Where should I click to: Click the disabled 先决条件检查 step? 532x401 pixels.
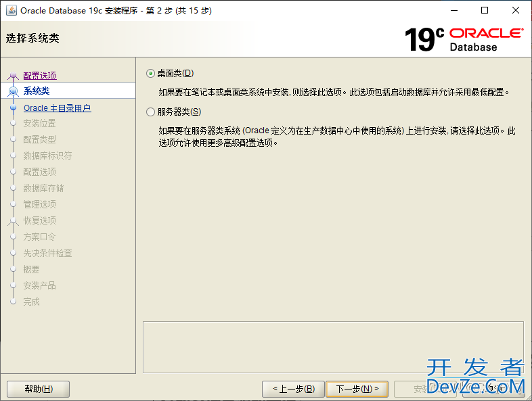point(47,253)
